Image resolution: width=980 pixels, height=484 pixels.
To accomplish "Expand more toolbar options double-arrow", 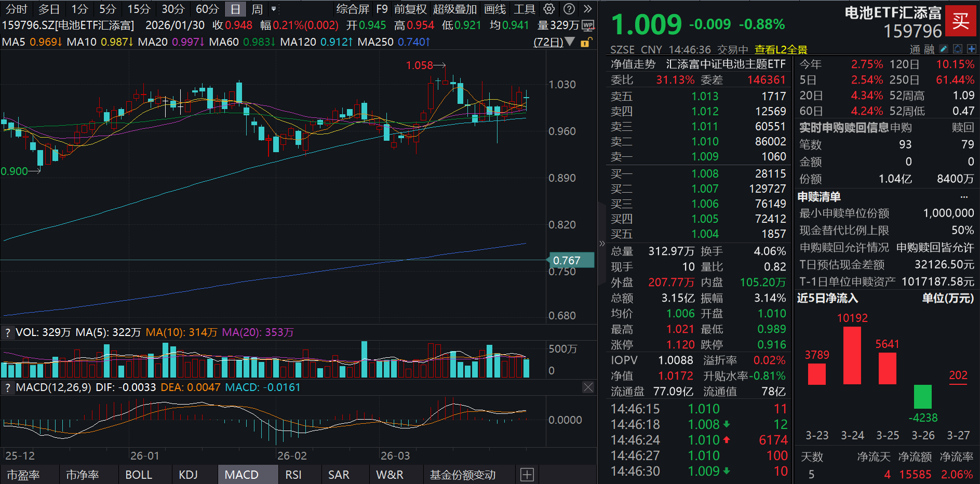I will click(x=588, y=9).
